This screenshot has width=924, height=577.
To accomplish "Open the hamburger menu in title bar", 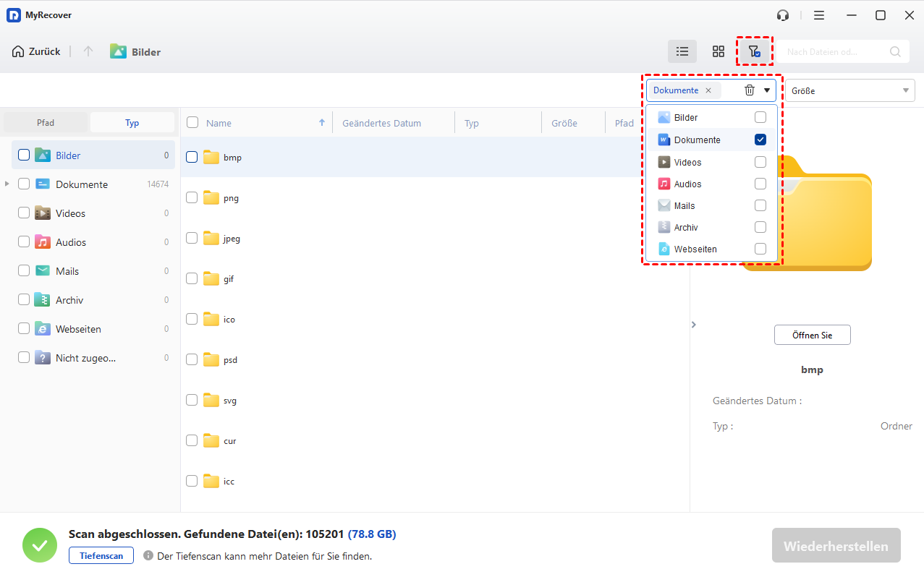I will [x=818, y=15].
